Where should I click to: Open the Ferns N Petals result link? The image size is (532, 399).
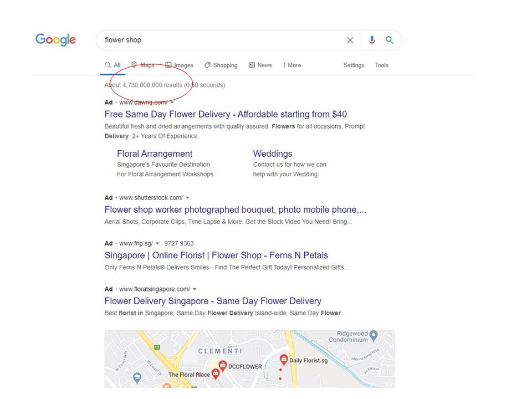(216, 255)
